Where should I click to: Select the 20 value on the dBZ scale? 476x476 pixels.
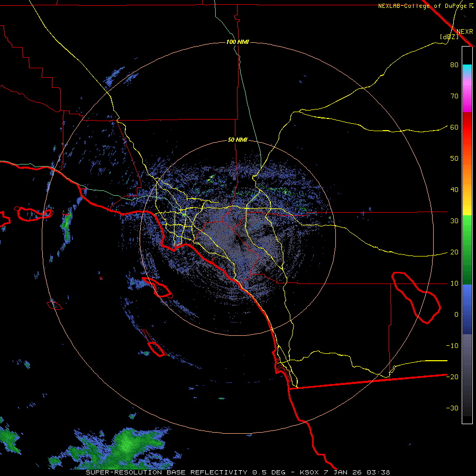tap(454, 252)
